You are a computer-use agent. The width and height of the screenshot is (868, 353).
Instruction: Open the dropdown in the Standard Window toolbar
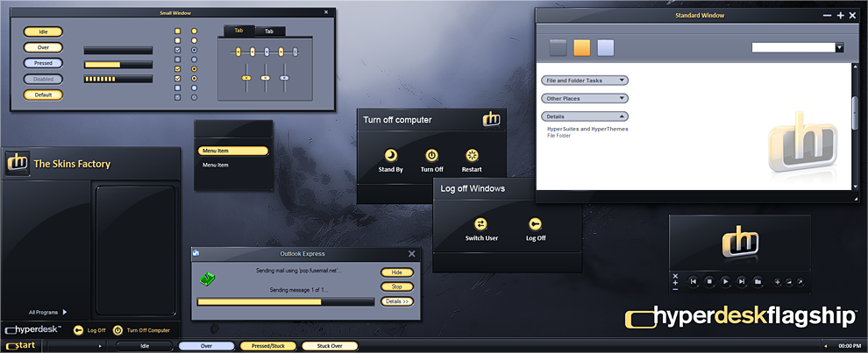tap(839, 47)
